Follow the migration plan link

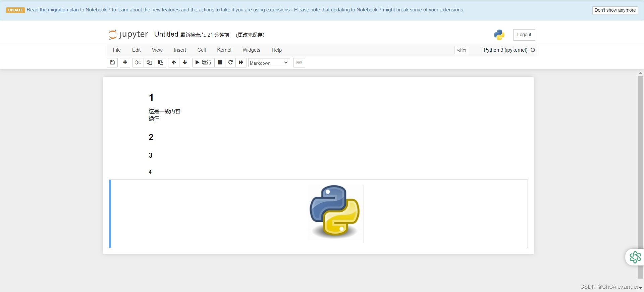click(59, 10)
